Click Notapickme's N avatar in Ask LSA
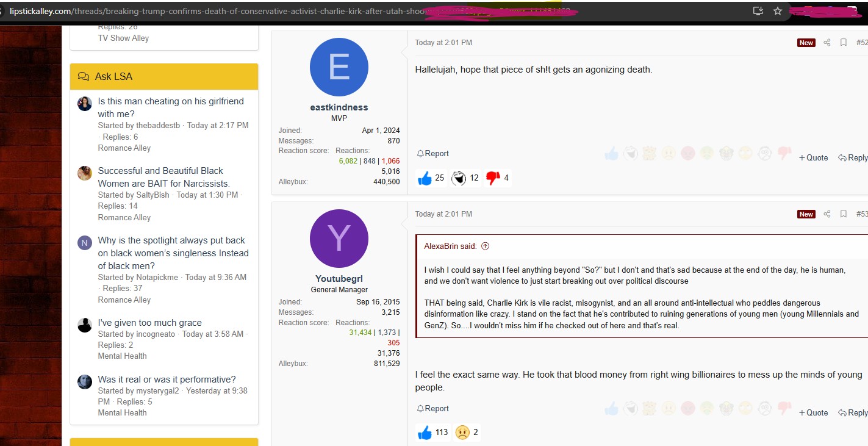 85,242
